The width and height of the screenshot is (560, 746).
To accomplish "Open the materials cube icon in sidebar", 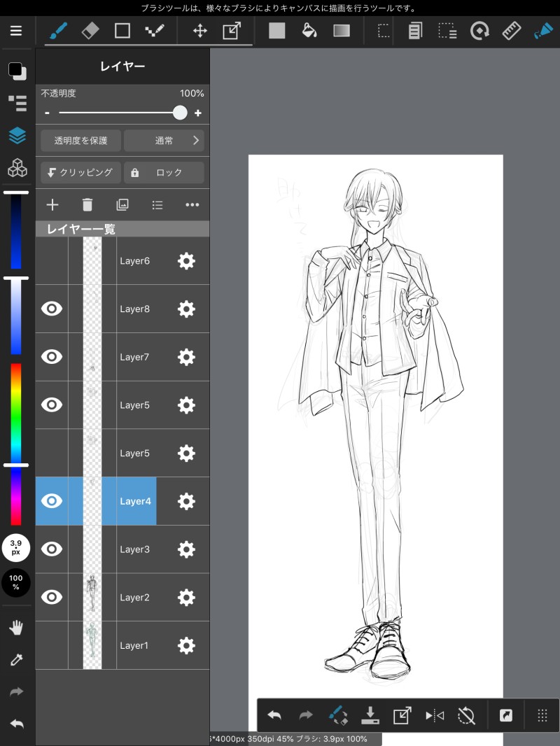I will pyautogui.click(x=17, y=168).
